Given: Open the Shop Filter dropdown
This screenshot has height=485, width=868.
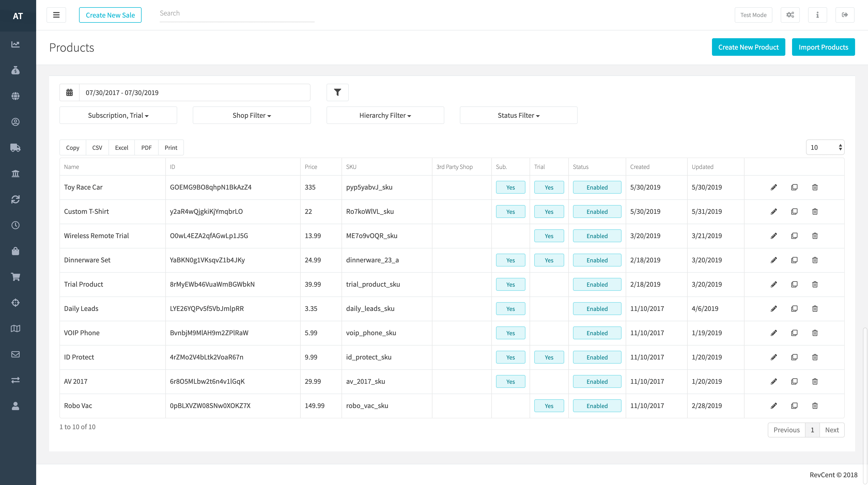Looking at the screenshot, I should tap(252, 115).
